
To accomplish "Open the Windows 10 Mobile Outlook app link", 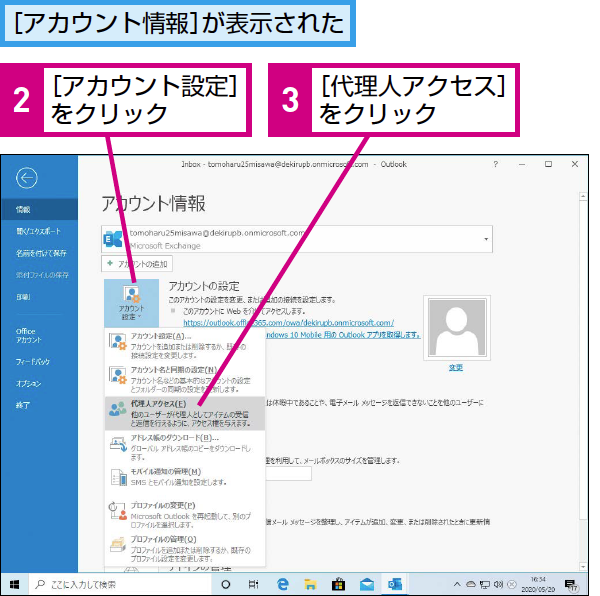I will pyautogui.click(x=343, y=335).
